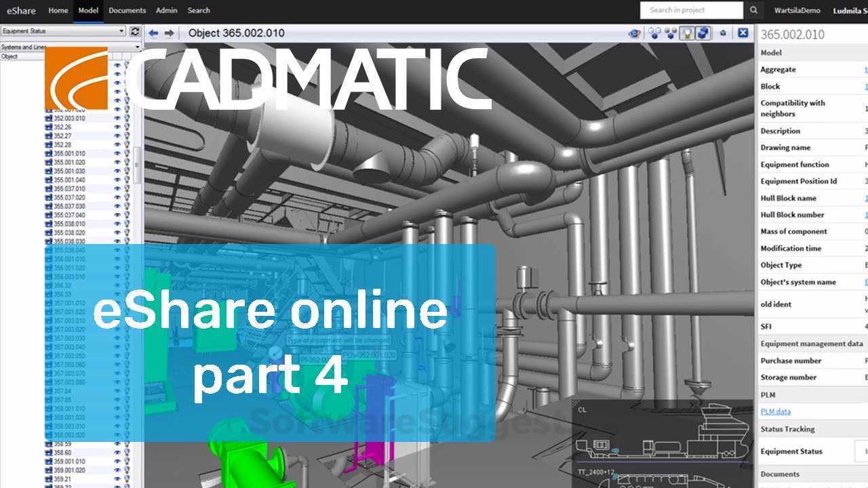Click inside the Search in project field

[x=685, y=10]
